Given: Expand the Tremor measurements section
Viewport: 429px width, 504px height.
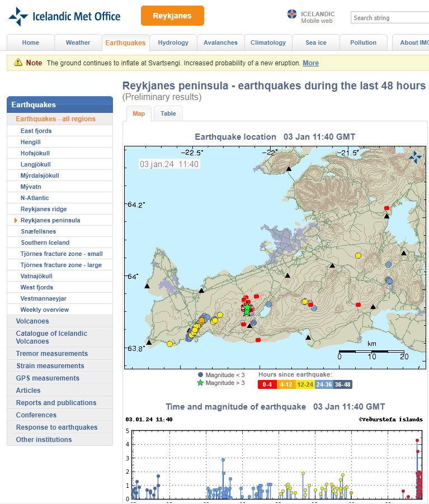Looking at the screenshot, I should click(x=51, y=354).
